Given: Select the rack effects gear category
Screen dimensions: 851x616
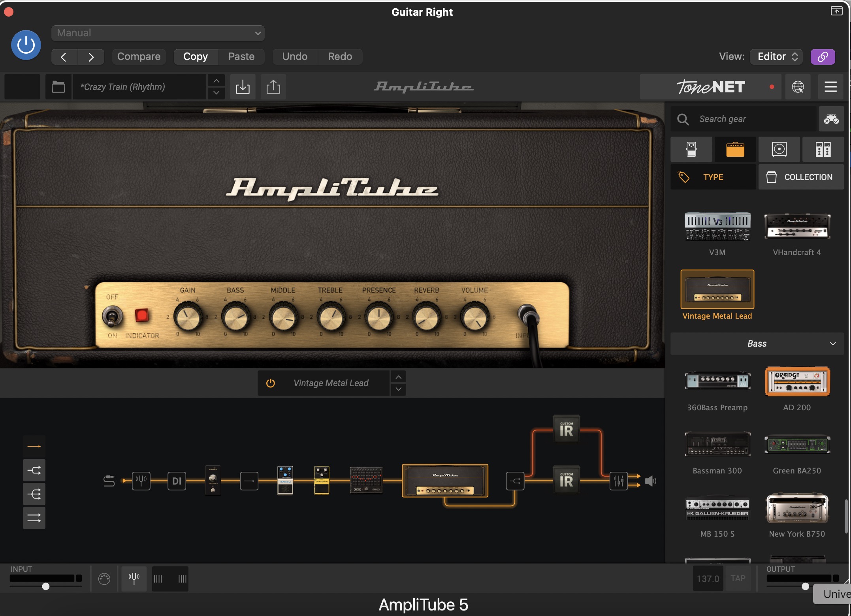Looking at the screenshot, I should pos(823,149).
